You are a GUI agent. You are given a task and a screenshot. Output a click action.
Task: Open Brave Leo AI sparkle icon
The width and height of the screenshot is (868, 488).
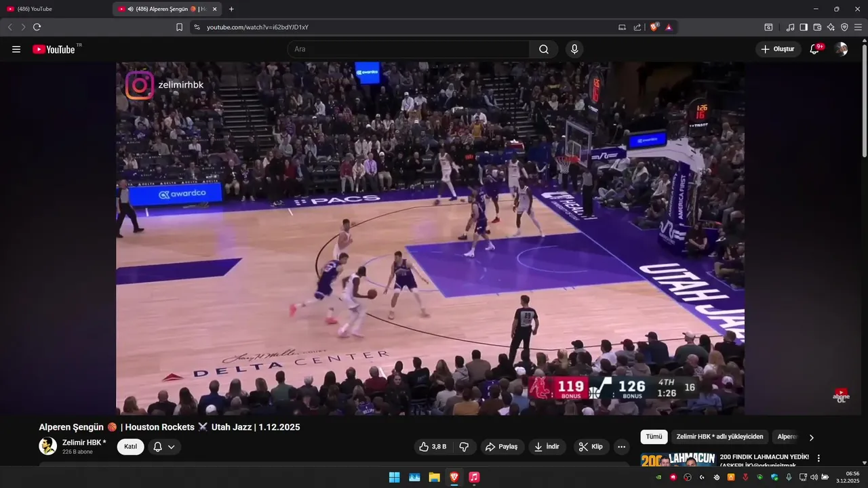point(831,27)
